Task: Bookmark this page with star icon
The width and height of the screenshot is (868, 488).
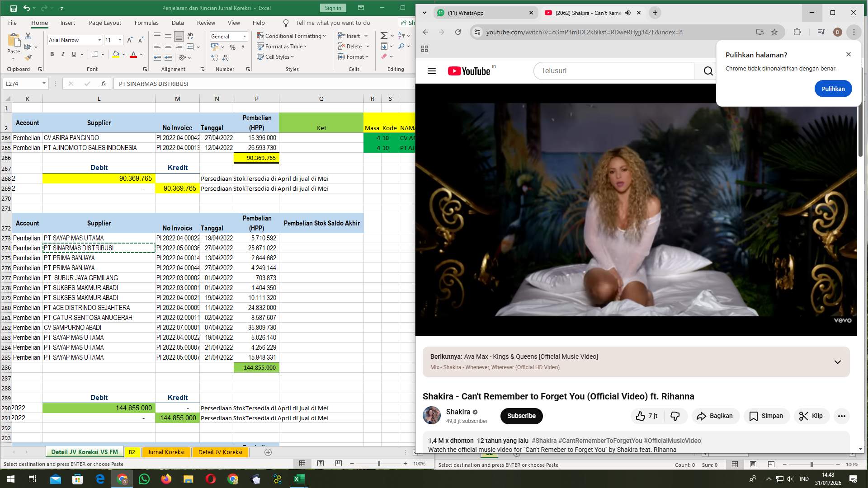Action: pos(774,32)
